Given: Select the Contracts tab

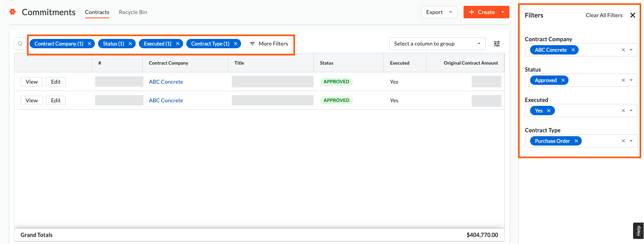Looking at the screenshot, I should (97, 12).
